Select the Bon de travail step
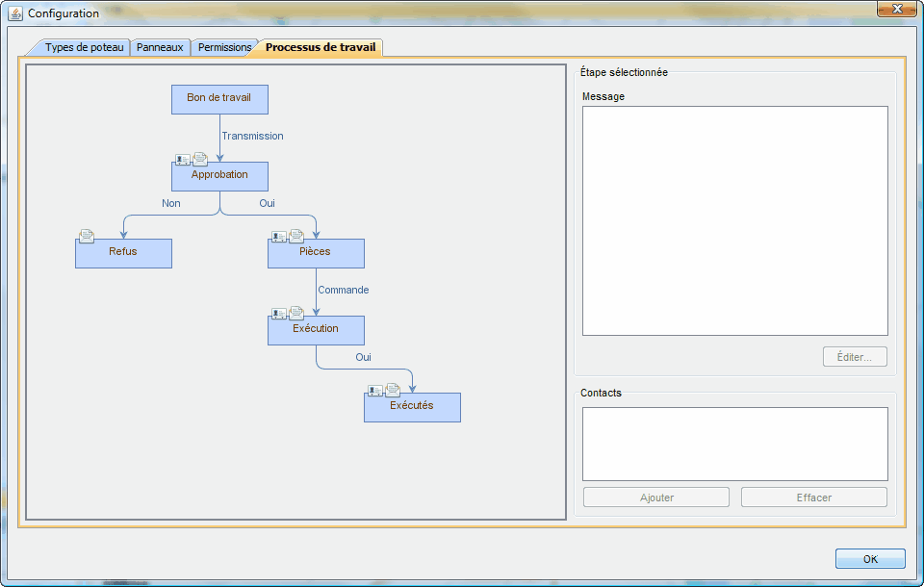Viewport: 924px width, 587px height. tap(219, 99)
